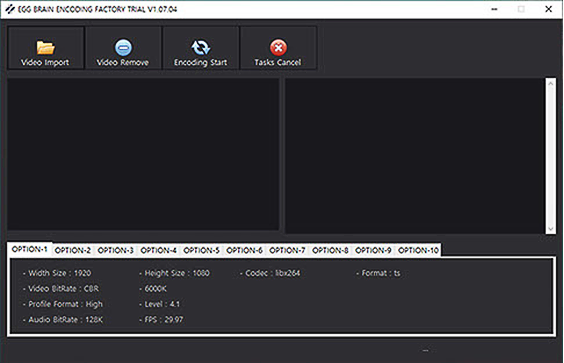Go to the OPTION-7 tab
564x363 pixels.
pyautogui.click(x=287, y=250)
